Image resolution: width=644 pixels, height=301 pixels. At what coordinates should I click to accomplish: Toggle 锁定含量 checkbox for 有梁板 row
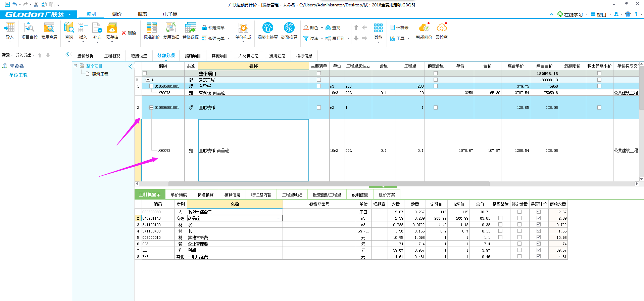(x=436, y=86)
